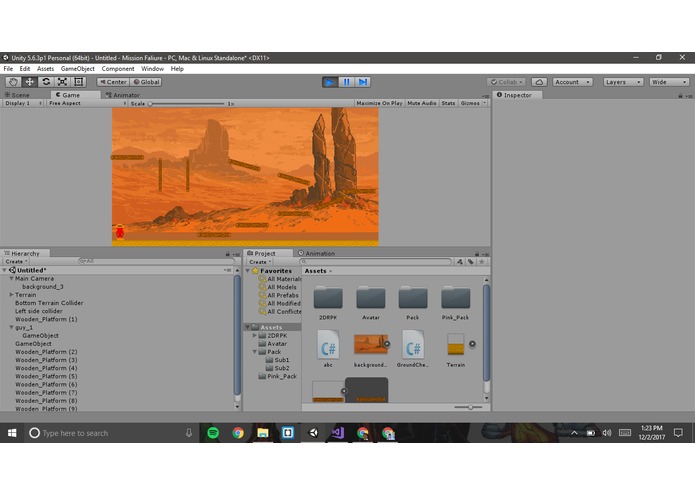Screen dimensions: 695x494
Task: Open Visual Studio from the taskbar
Action: click(x=338, y=433)
